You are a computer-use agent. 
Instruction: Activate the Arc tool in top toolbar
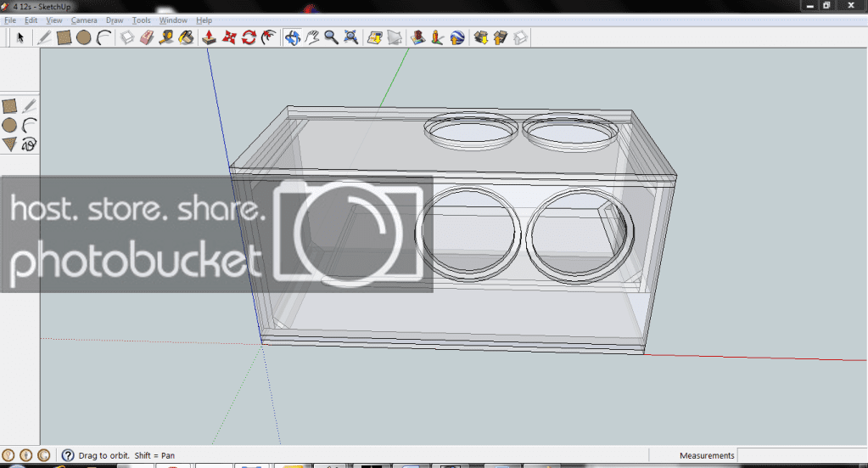tap(104, 37)
